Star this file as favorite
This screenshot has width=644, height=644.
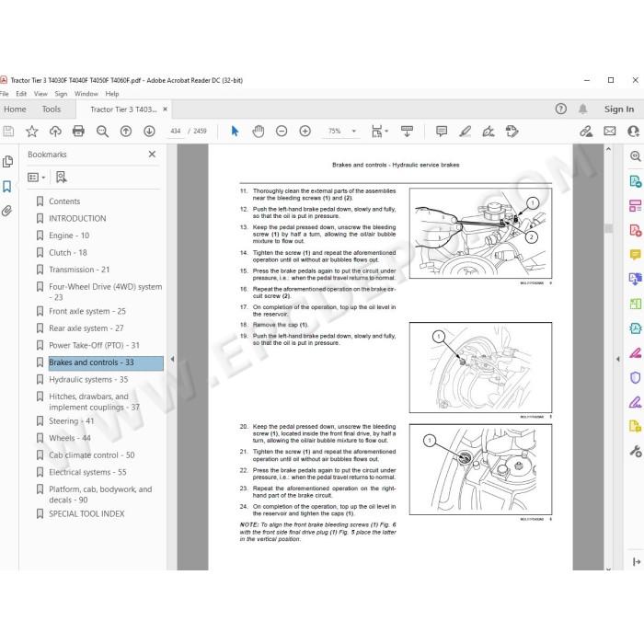[31, 132]
